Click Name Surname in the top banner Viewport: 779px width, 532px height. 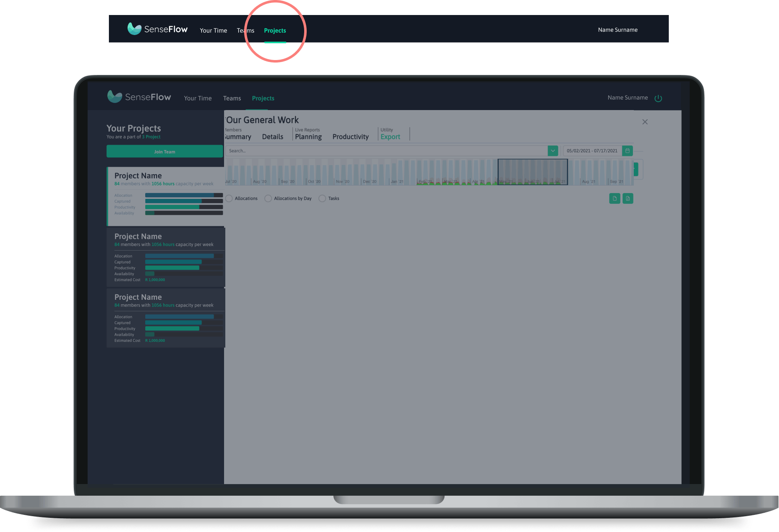pos(618,30)
